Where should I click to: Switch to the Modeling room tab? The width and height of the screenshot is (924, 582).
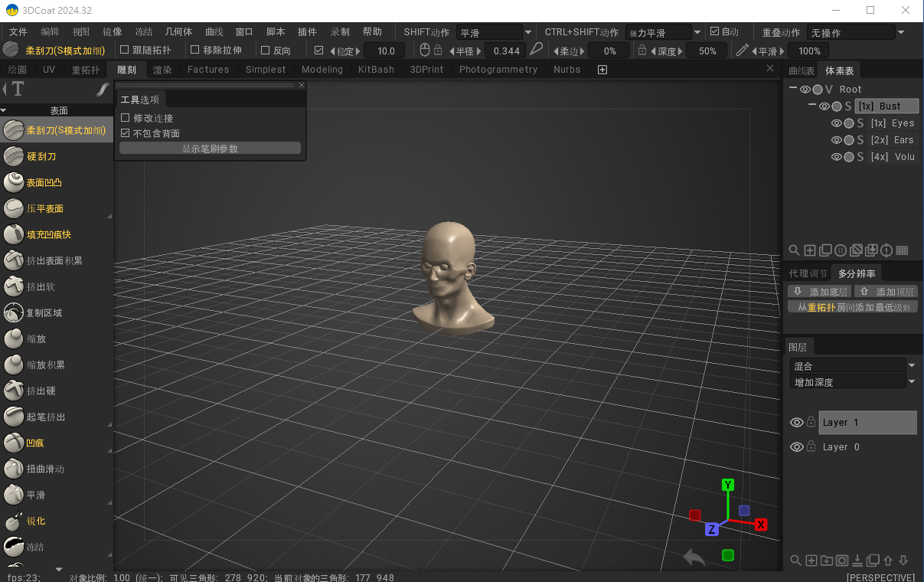[322, 70]
